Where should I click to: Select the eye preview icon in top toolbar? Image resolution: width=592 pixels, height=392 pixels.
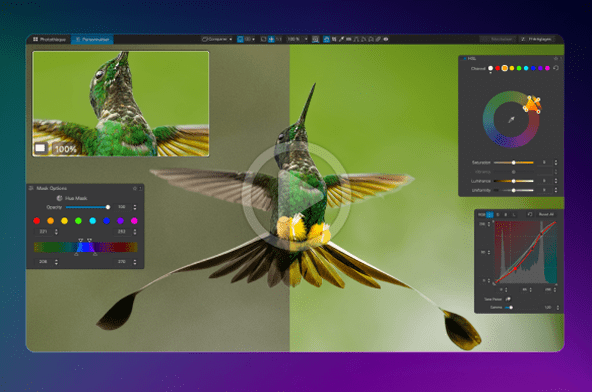(386, 39)
